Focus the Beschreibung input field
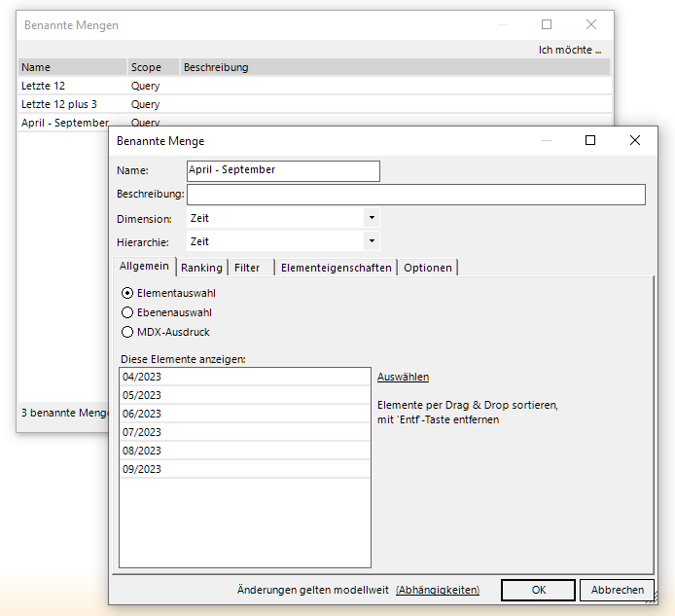This screenshot has height=616, width=675. tap(415, 195)
